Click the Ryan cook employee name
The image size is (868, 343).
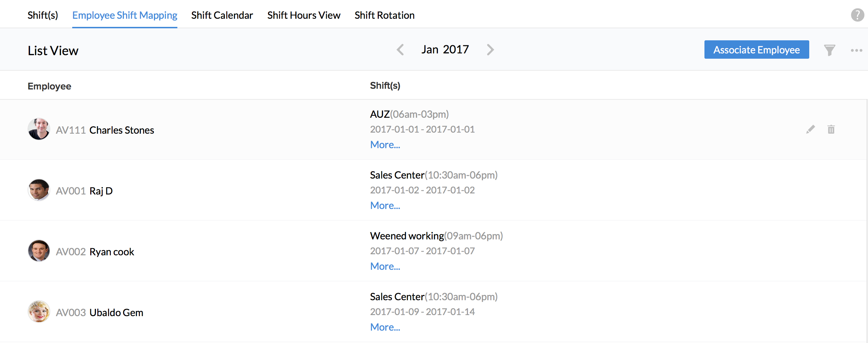(x=112, y=252)
